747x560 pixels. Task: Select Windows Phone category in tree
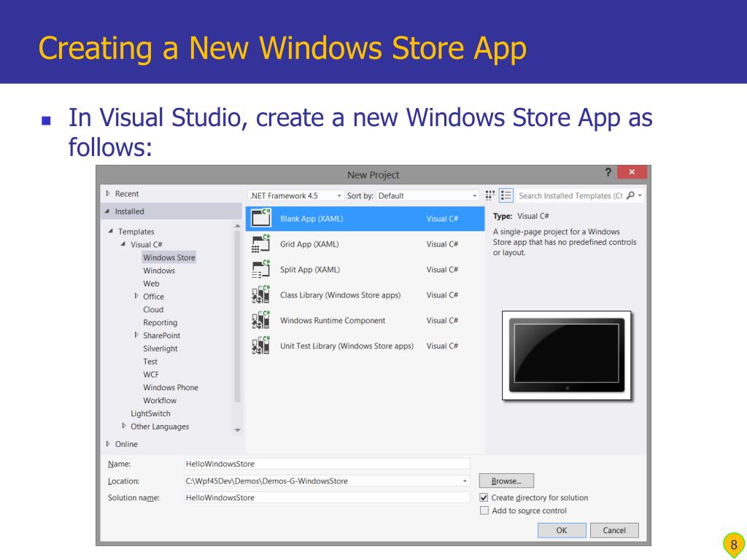[x=171, y=388]
